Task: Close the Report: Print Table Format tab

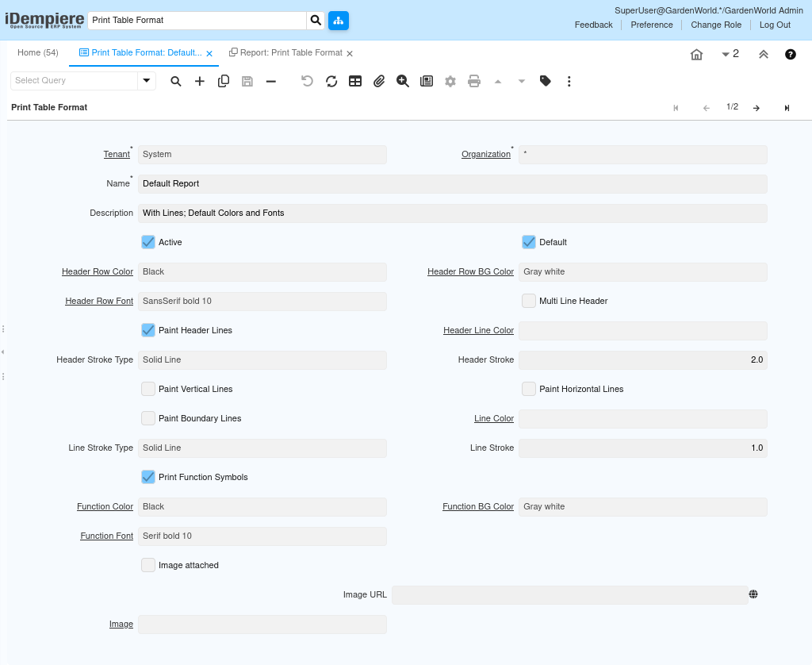Action: [350, 53]
